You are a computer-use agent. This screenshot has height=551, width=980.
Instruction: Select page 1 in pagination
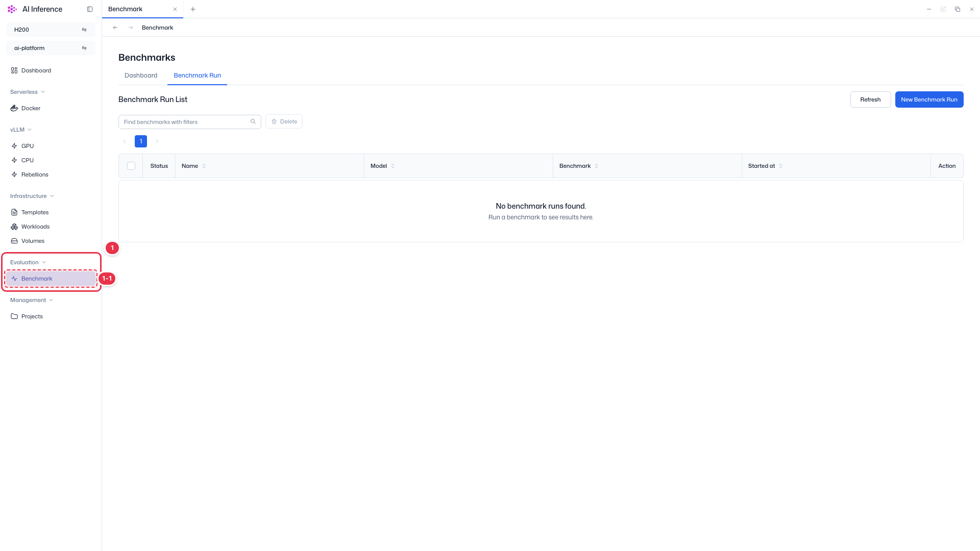pos(141,141)
